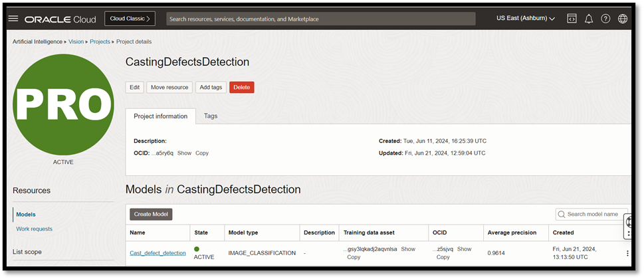This screenshot has height=279, width=644.
Task: Copy the project OCID
Action: click(202, 153)
